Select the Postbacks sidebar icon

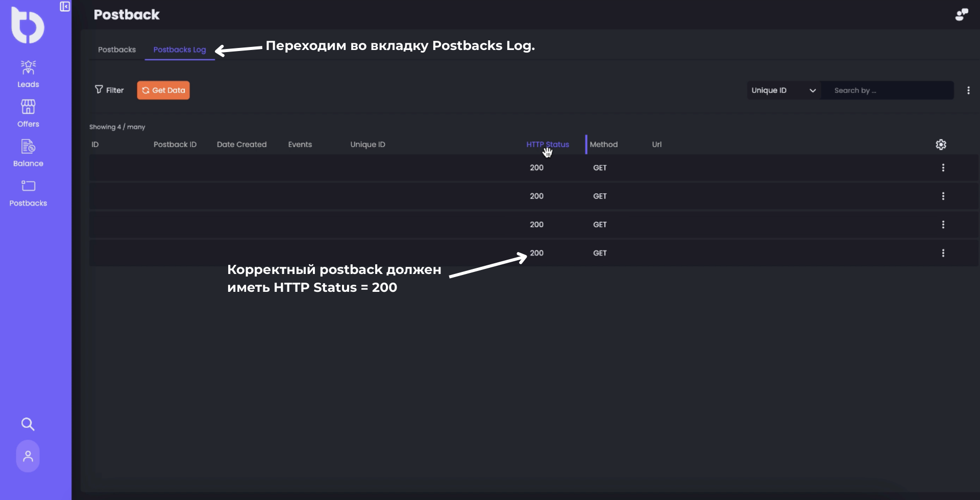point(28,192)
